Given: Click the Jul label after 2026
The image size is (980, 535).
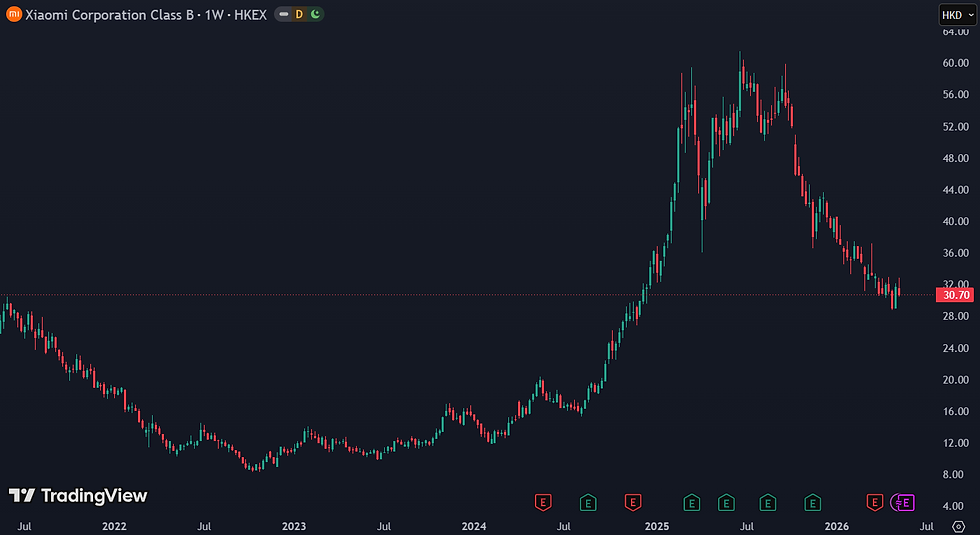Looking at the screenshot, I should coord(927,526).
